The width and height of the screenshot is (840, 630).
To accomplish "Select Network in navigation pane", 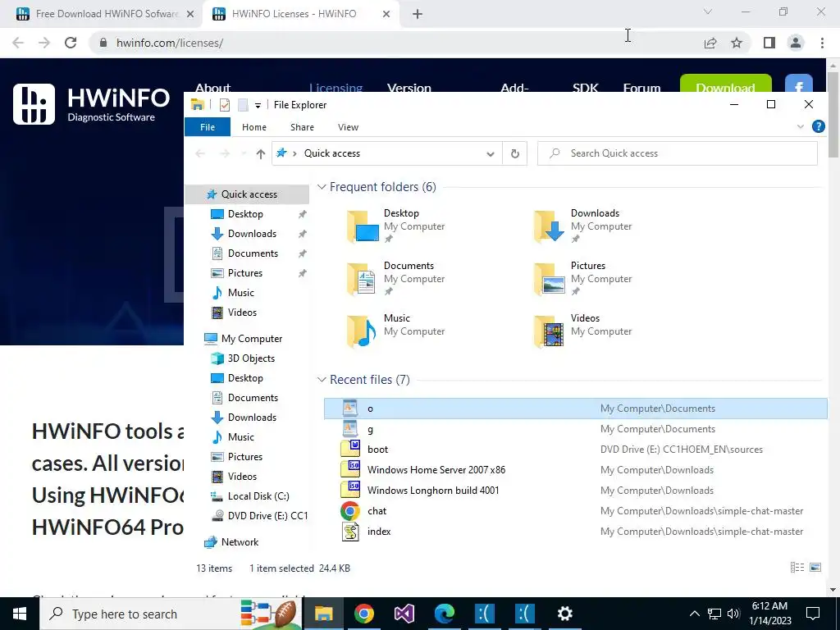I will tap(240, 542).
